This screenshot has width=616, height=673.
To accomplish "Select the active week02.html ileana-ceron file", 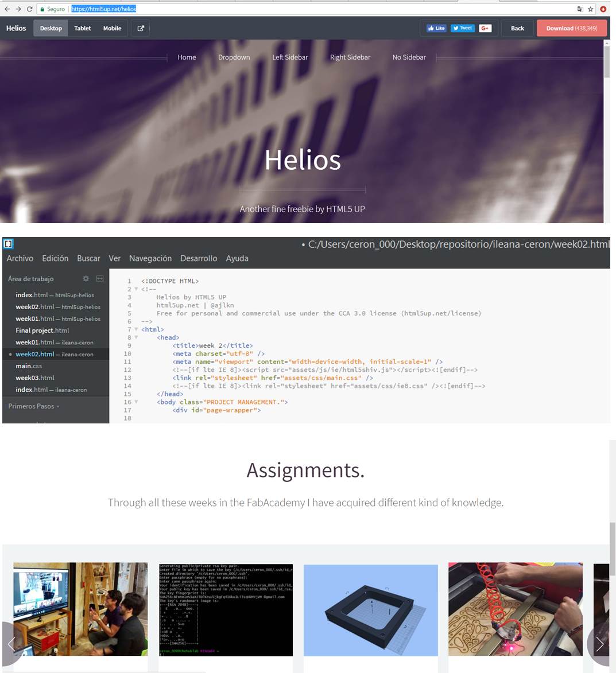I will [x=55, y=354].
